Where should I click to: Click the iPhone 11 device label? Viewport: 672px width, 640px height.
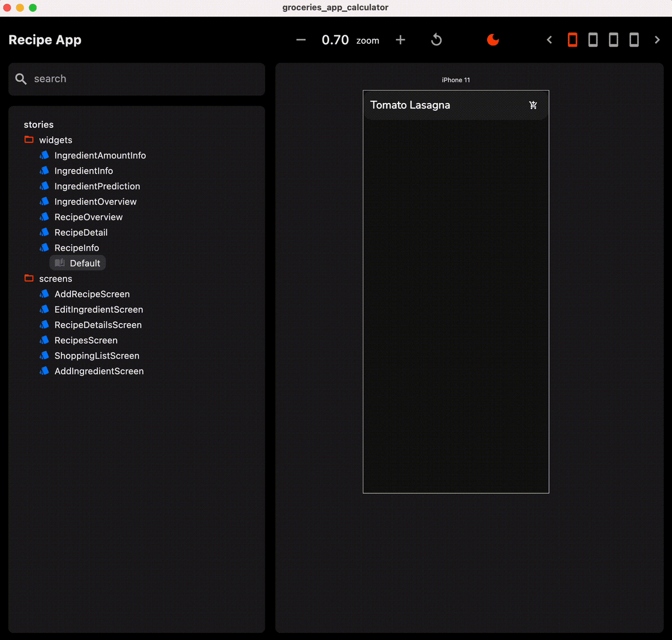(456, 80)
